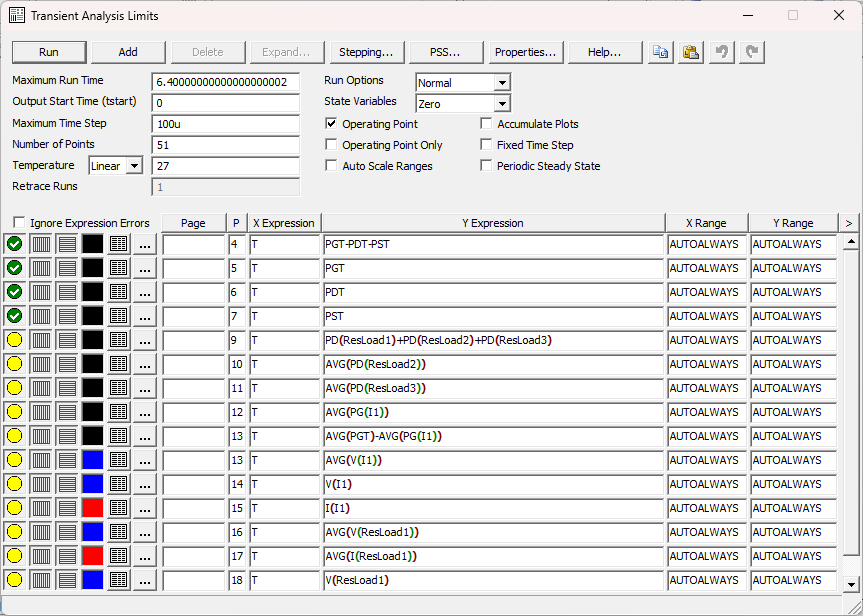863x616 pixels.
Task: Toggle the green enable-plot checkmark for the PGT row
Action: pos(14,268)
